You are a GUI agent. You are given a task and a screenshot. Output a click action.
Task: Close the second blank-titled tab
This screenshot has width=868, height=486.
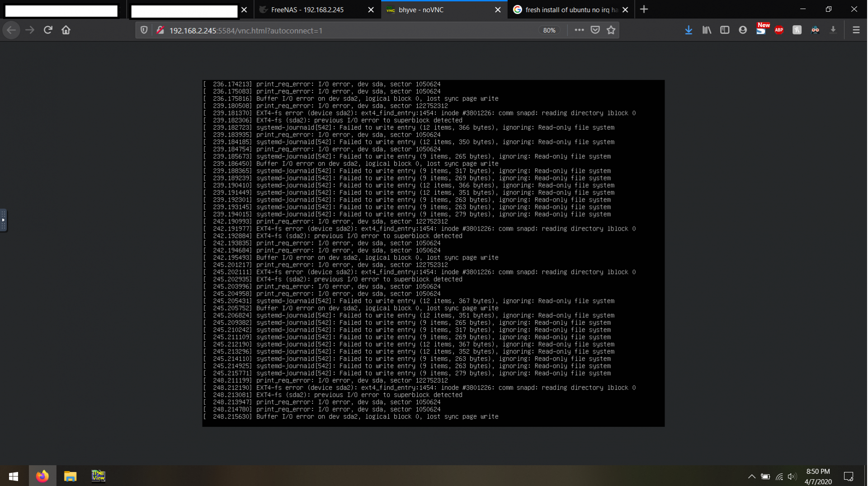[244, 9]
